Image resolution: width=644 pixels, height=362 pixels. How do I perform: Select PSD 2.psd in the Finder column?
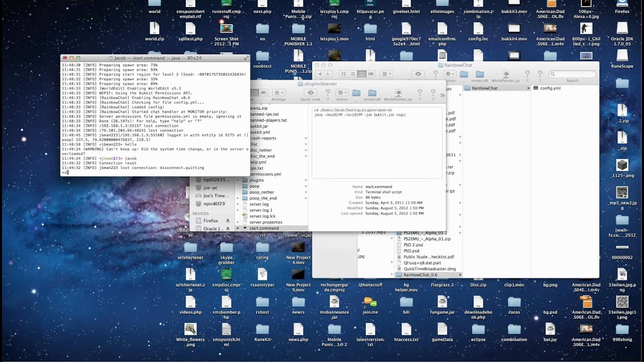(413, 245)
